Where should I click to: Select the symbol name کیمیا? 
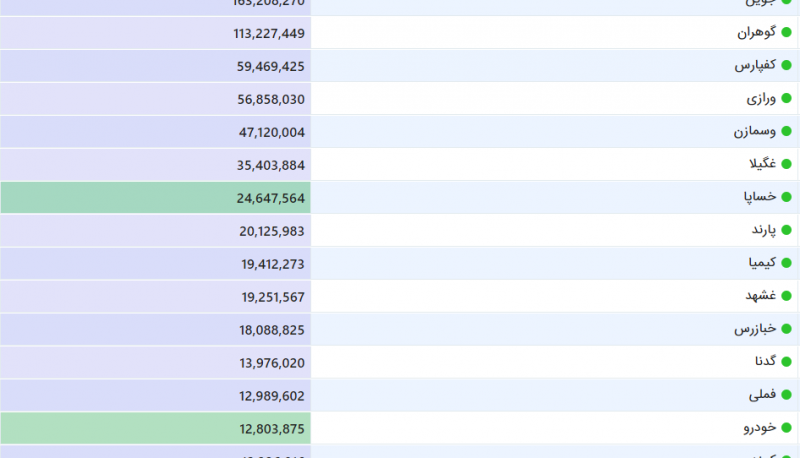click(x=762, y=263)
